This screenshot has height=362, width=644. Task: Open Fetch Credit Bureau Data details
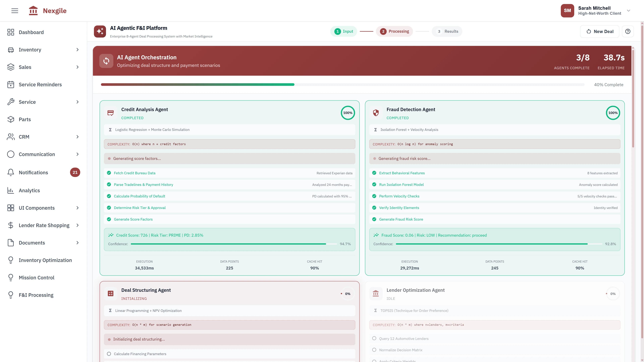[x=134, y=173]
